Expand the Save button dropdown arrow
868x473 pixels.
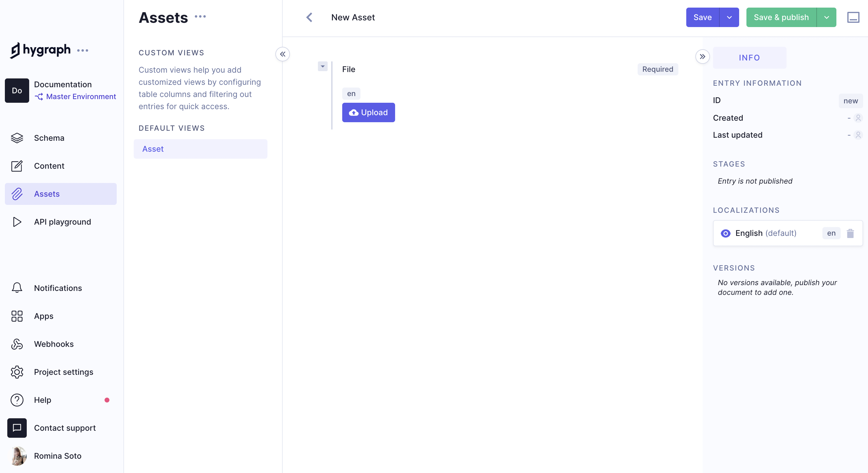(729, 17)
